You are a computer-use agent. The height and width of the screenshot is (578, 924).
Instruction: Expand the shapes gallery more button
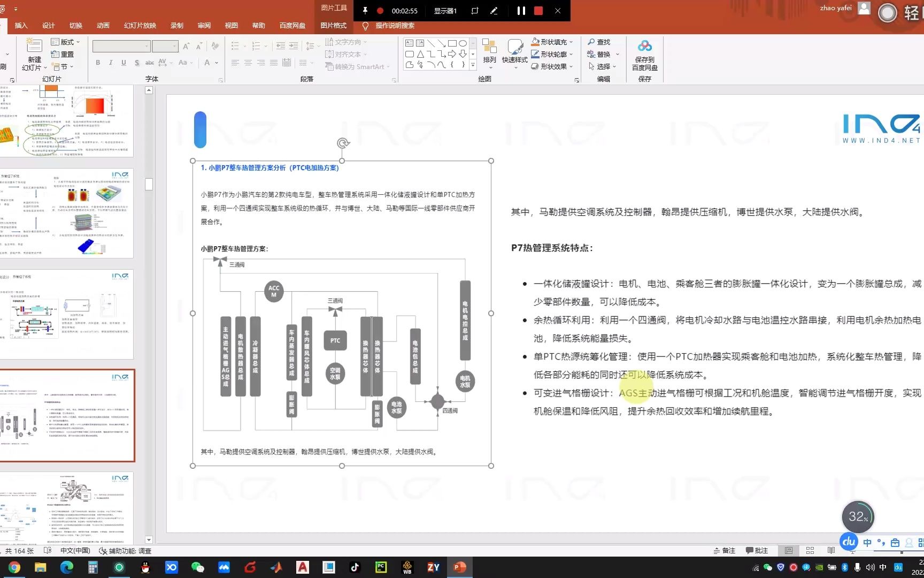[x=473, y=65]
